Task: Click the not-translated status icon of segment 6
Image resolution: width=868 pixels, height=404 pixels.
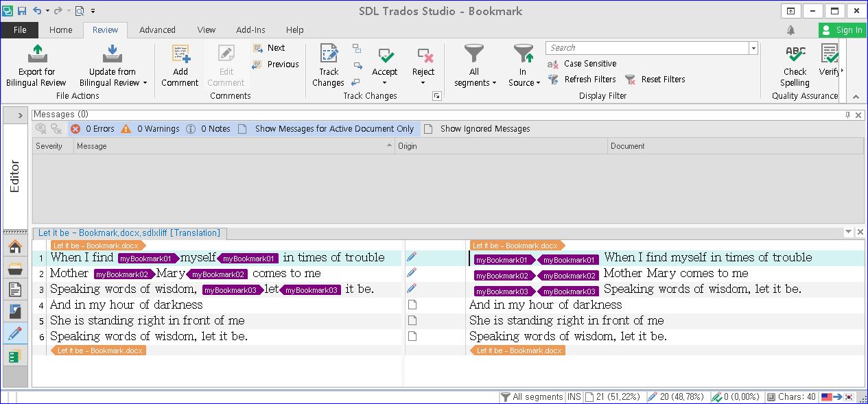Action: coord(412,336)
